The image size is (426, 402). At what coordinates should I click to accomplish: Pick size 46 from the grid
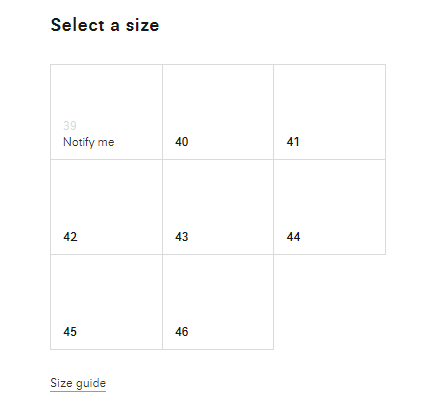coord(218,302)
